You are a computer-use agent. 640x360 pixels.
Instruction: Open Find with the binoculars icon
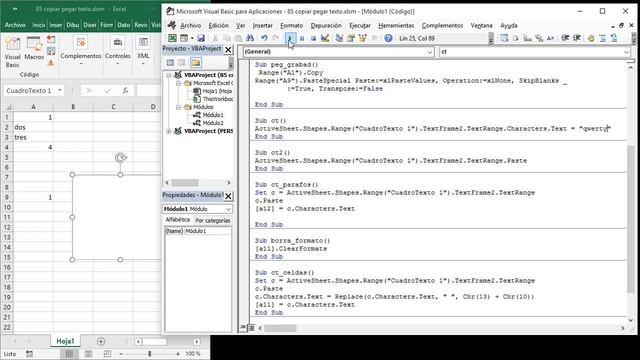pyautogui.click(x=250, y=38)
